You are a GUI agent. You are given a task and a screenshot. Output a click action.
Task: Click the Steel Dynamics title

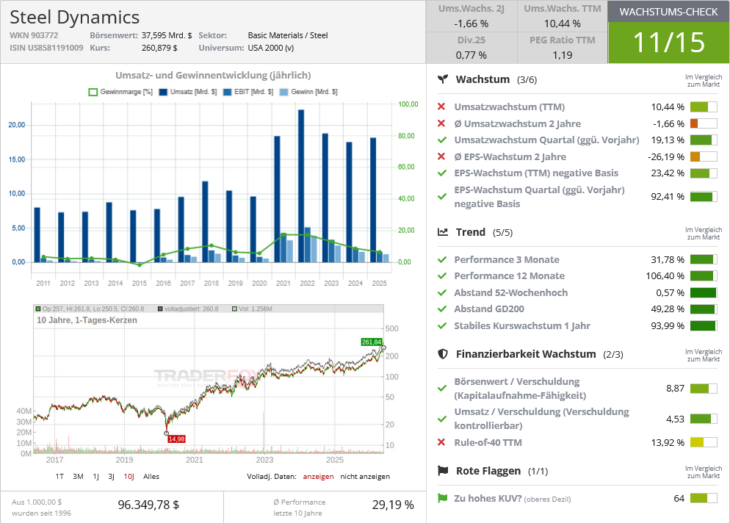[x=74, y=17]
